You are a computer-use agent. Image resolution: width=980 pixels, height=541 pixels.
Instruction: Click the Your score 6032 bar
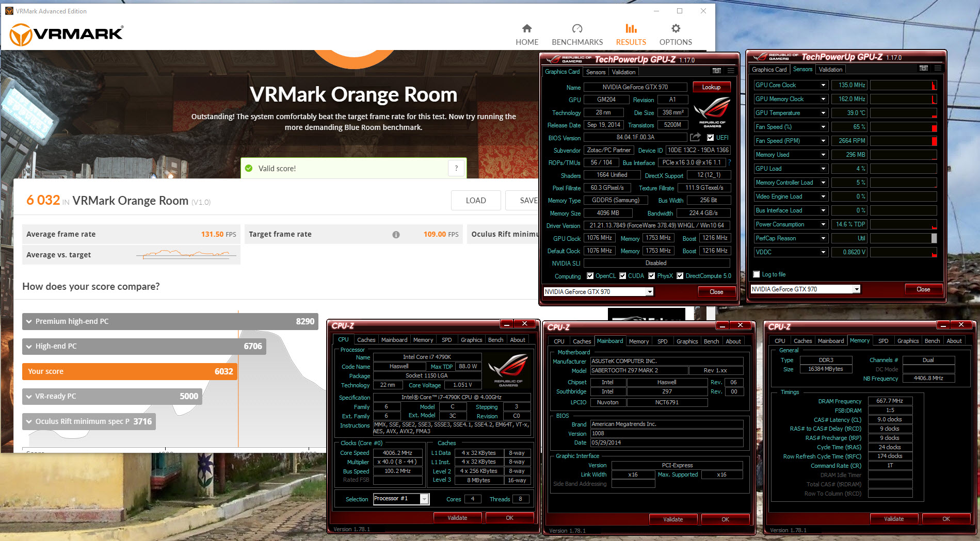(130, 371)
